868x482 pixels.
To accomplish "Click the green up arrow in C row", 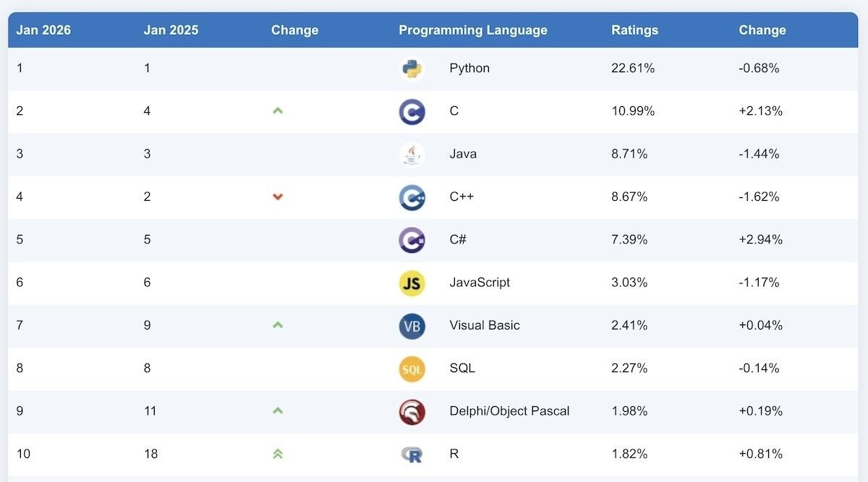I will pos(278,111).
